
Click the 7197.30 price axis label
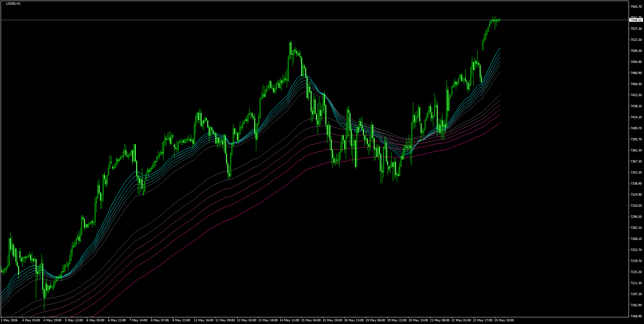coord(636,294)
